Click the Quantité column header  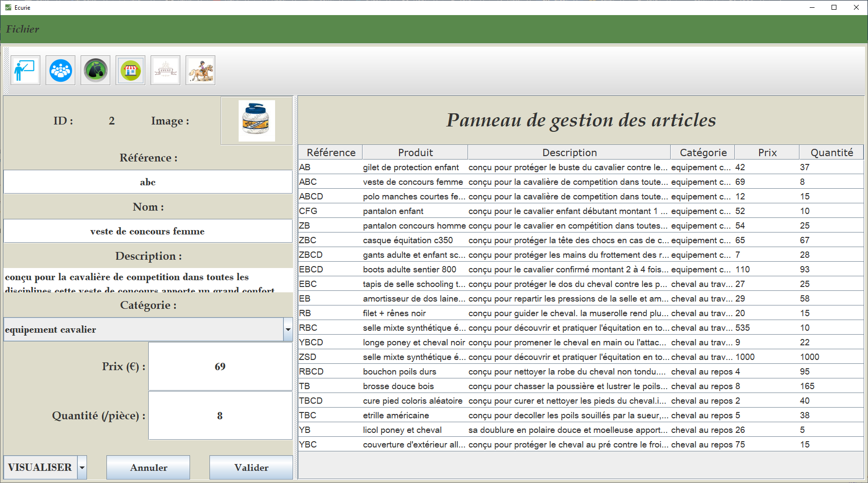click(x=831, y=153)
